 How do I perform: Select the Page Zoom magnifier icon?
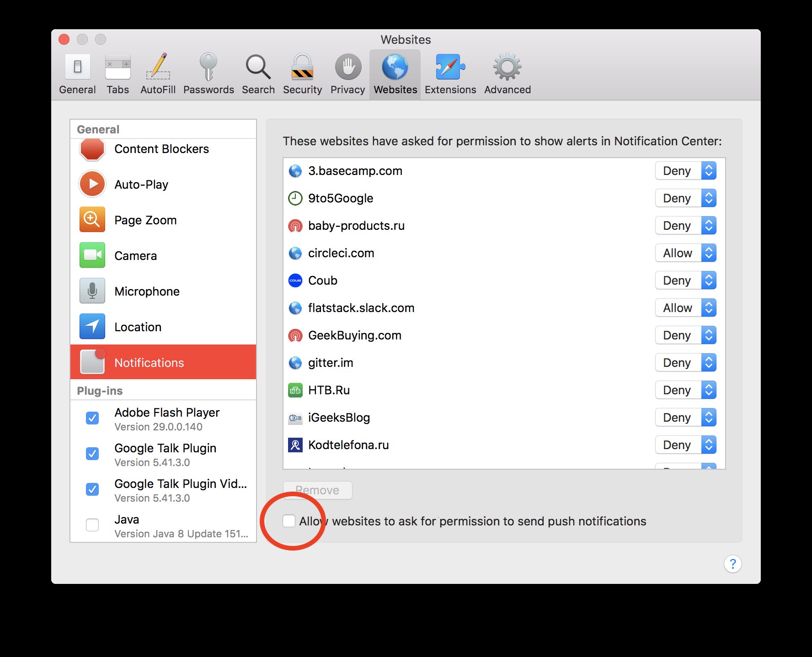(x=92, y=219)
